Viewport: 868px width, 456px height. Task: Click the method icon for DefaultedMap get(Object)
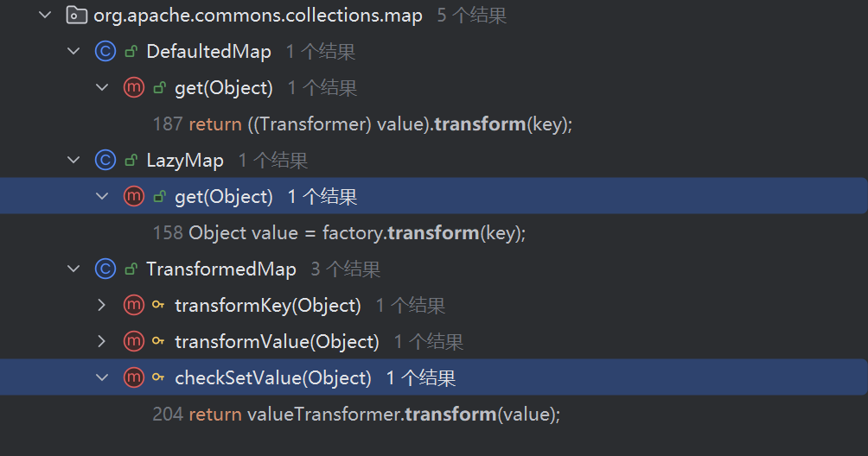[x=134, y=87]
